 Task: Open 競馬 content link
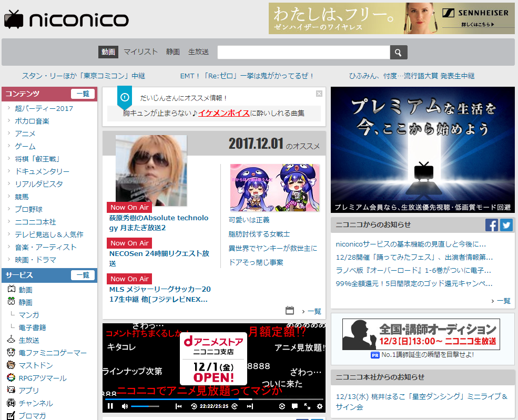(22, 197)
